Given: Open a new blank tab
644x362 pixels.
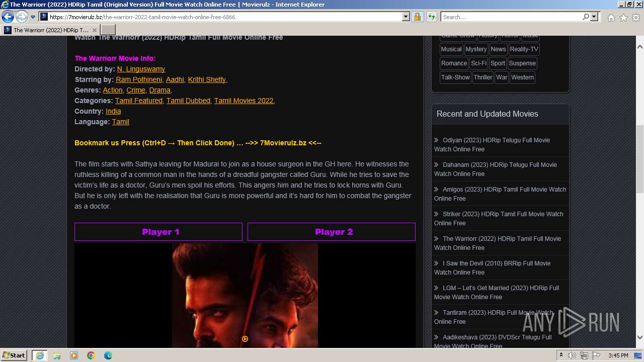Looking at the screenshot, I should 108,30.
